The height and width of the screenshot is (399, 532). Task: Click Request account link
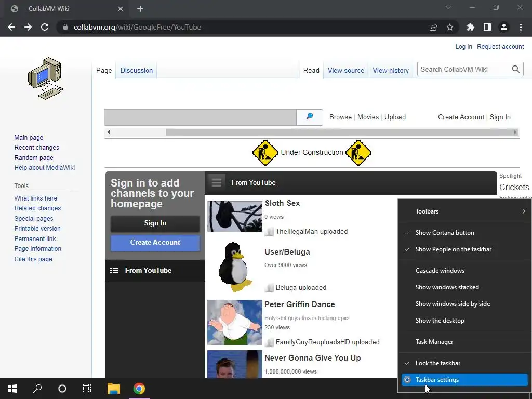pyautogui.click(x=500, y=46)
